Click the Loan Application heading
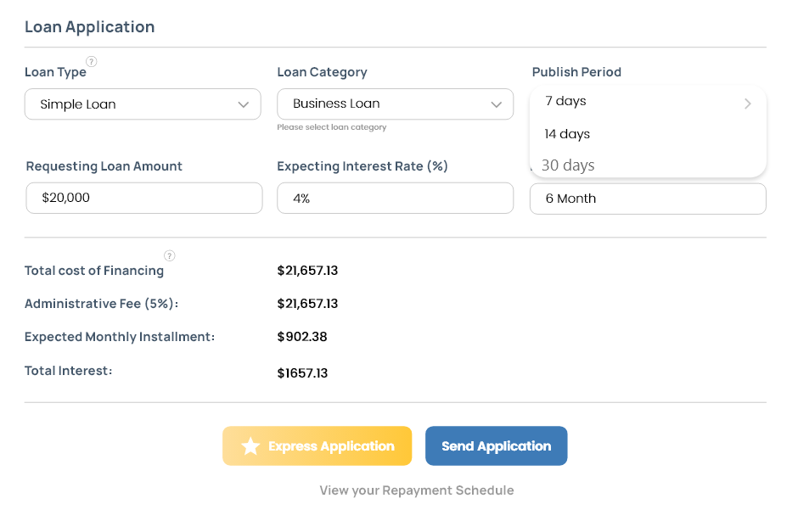Screen dimensions: 798x532 click(x=89, y=26)
